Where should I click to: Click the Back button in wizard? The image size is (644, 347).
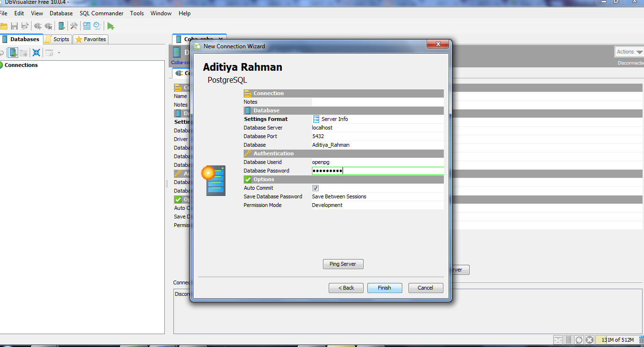346,288
